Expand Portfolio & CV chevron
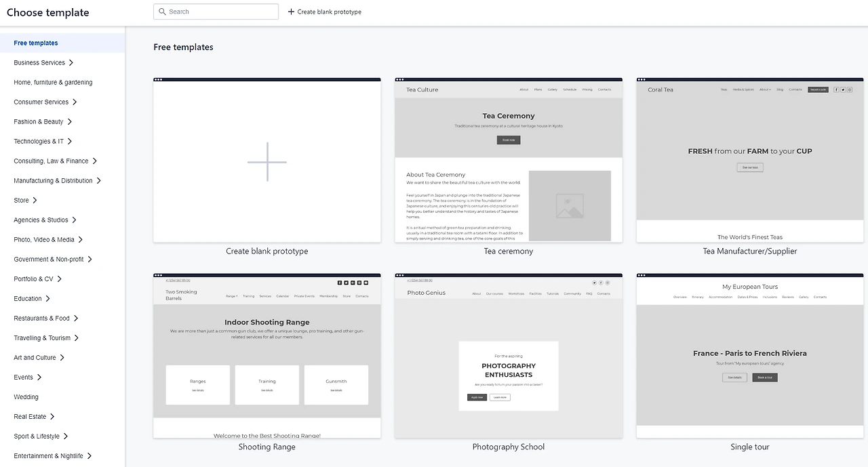Image resolution: width=868 pixels, height=467 pixels. point(60,279)
